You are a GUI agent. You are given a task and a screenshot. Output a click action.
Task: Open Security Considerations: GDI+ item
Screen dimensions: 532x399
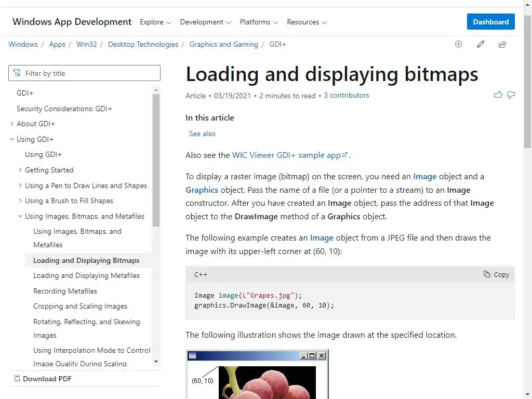tap(64, 109)
